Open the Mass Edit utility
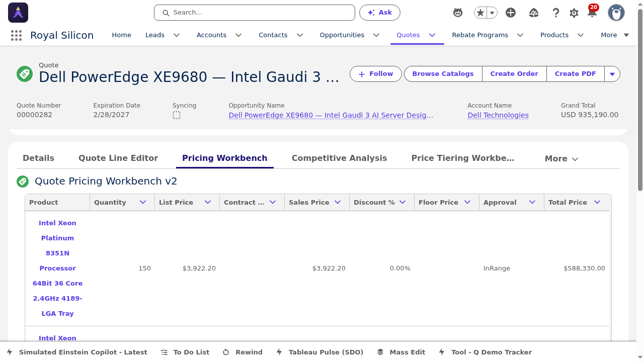Viewport: 644px width, 362px height. pyautogui.click(x=401, y=352)
